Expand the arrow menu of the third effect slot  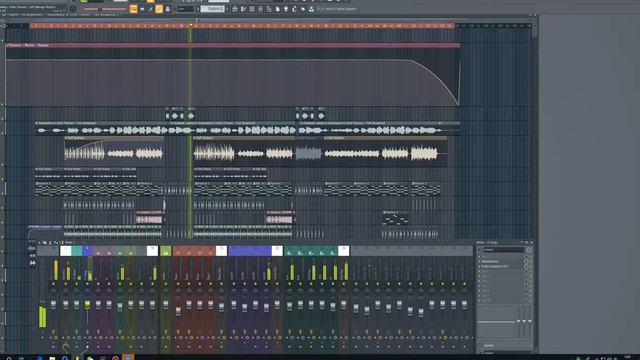tap(479, 266)
